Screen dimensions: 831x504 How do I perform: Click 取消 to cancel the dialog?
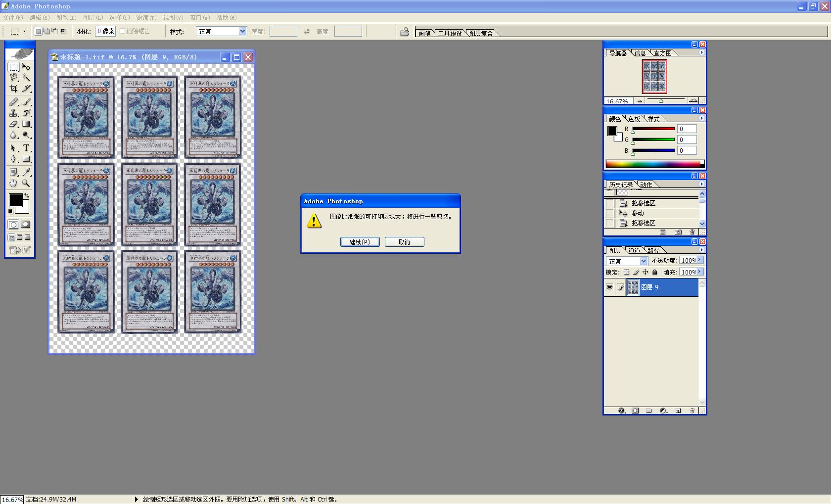pos(405,242)
